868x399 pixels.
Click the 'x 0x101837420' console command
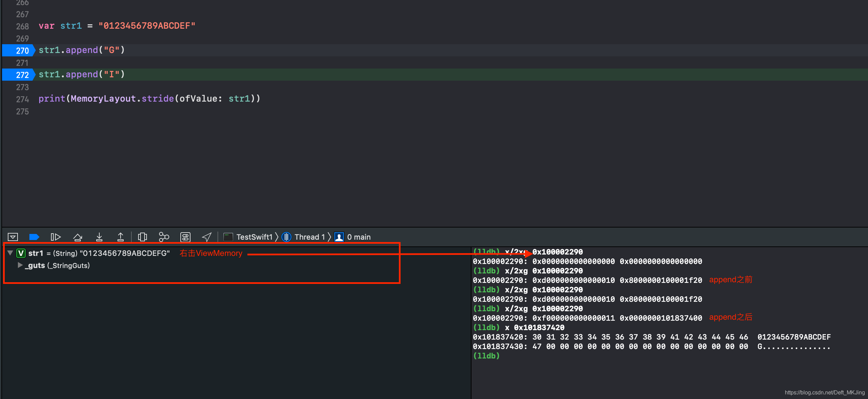tap(534, 327)
